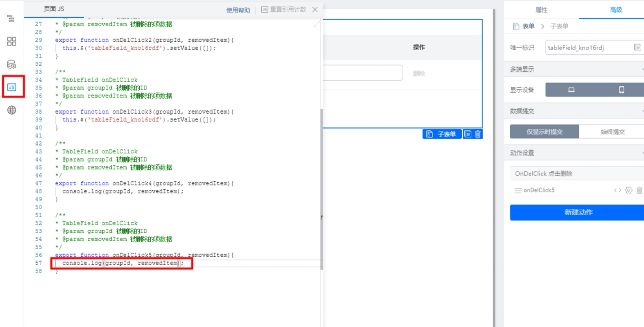Open code editor icon for onDelClick5

pos(617,190)
